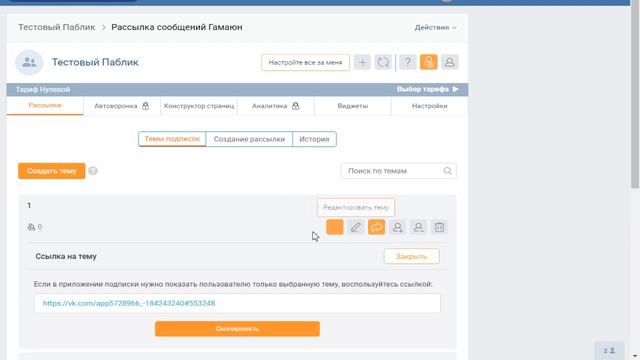Screen dimensions: 640x360
Task: Click the remove subscriber icon for theme 1
Action: 418,227
